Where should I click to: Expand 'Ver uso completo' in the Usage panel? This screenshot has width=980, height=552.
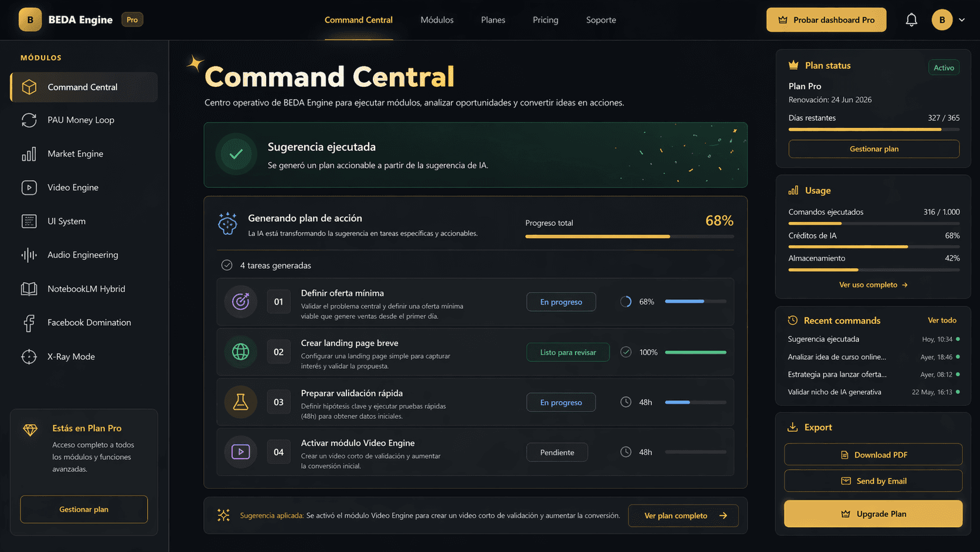(873, 285)
